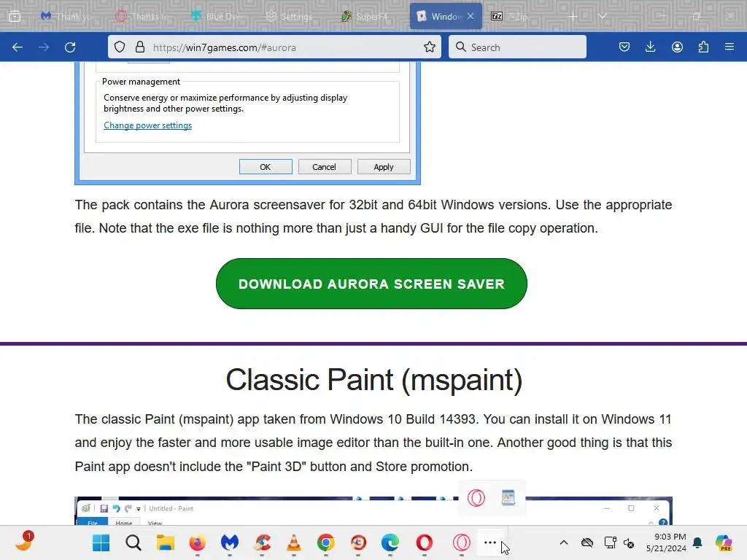Click the Classic Paint (mspaint) heading

374,380
